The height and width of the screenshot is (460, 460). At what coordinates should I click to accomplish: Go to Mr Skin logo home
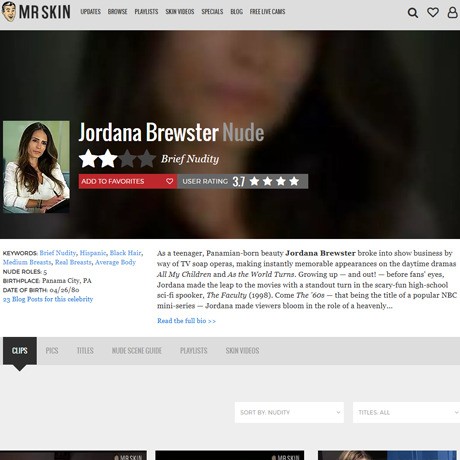click(x=36, y=12)
